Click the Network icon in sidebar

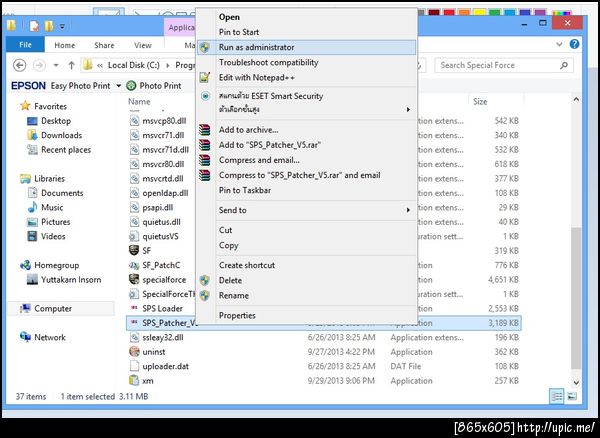[x=25, y=337]
